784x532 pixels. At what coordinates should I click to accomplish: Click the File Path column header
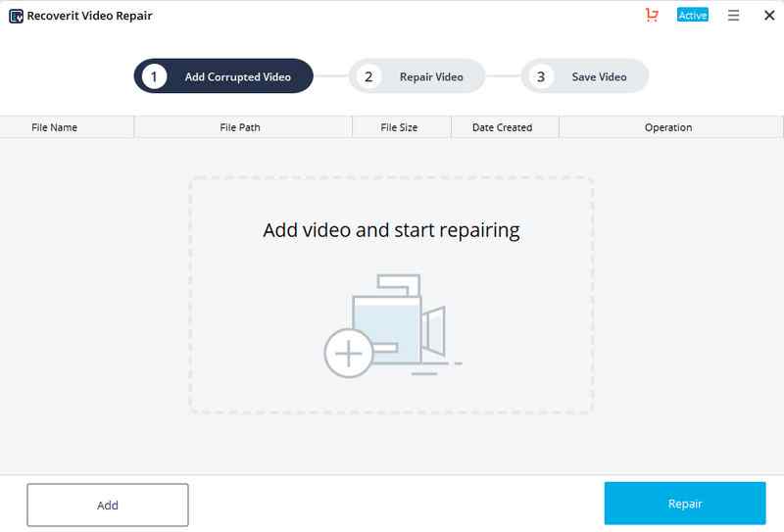coord(243,127)
